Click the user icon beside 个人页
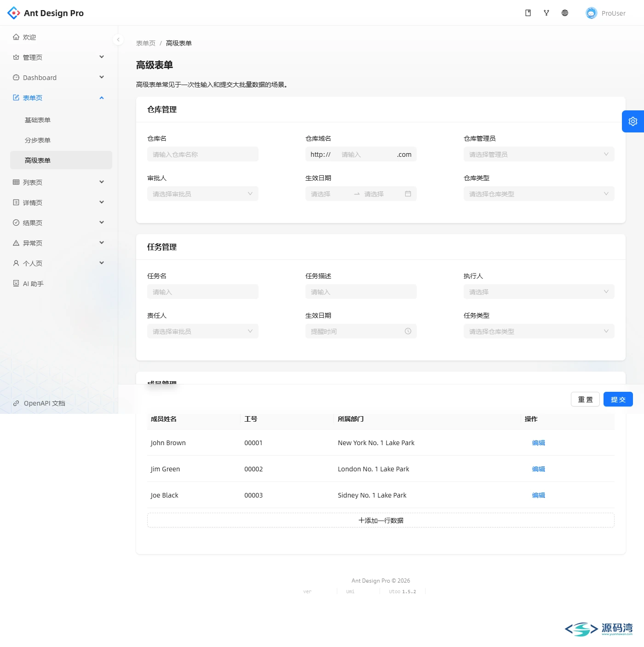 click(x=16, y=263)
